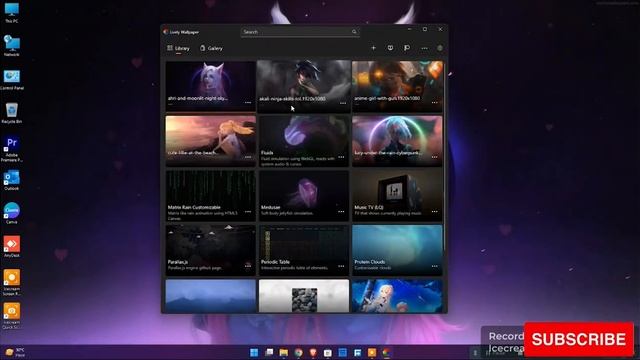Click the Outlook desktop icon
The width and height of the screenshot is (640, 360).
coord(11,180)
